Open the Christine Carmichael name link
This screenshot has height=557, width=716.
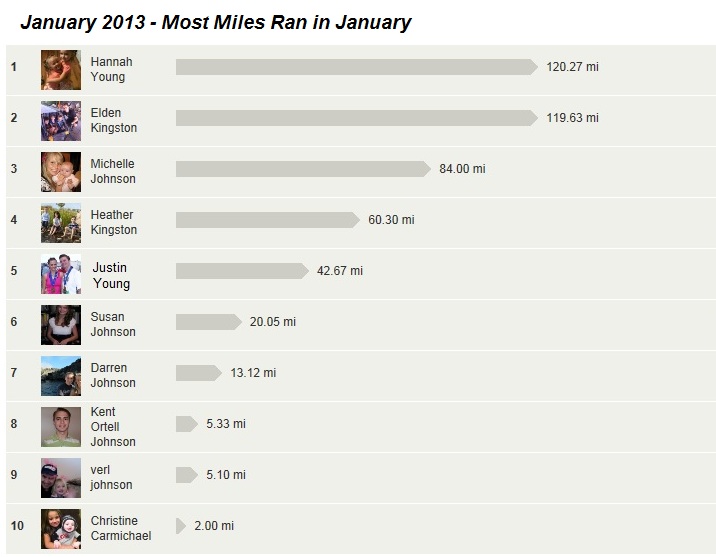coord(121,528)
